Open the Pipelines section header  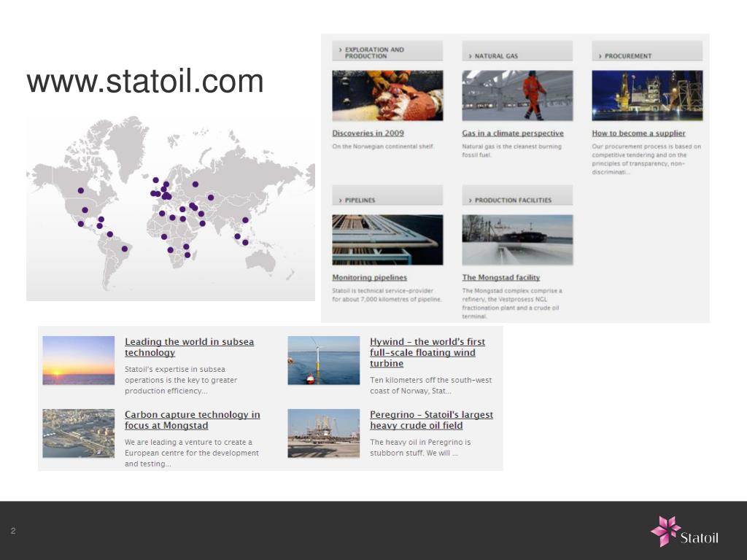click(387, 195)
